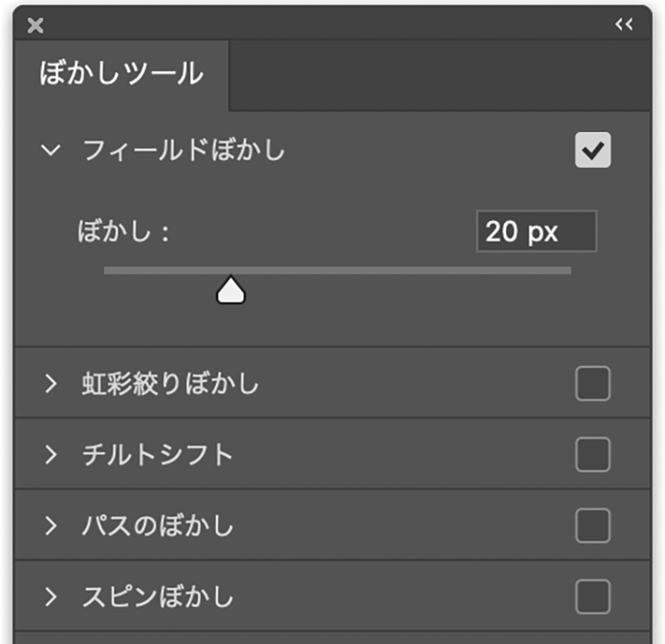This screenshot has width=665, height=644.
Task: Close the blur tools panel
Action: click(36, 25)
